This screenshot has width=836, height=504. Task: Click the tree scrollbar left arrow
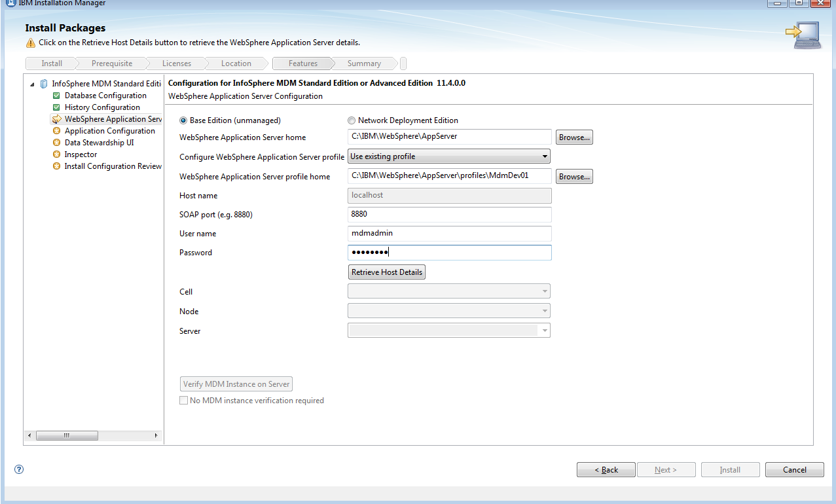coord(29,435)
